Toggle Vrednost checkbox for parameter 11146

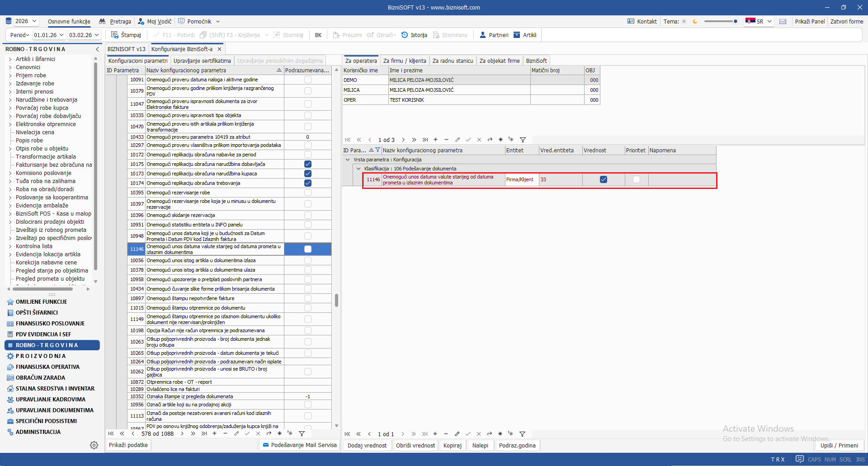(604, 179)
